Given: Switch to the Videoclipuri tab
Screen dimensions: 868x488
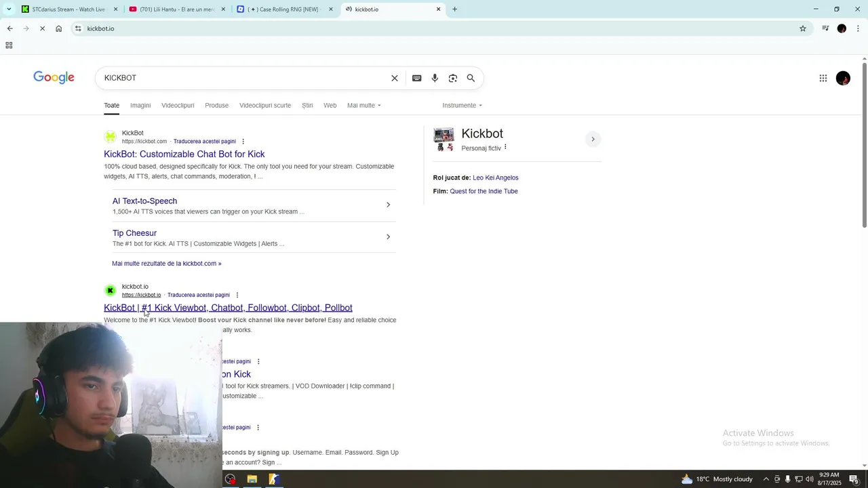Looking at the screenshot, I should (178, 105).
